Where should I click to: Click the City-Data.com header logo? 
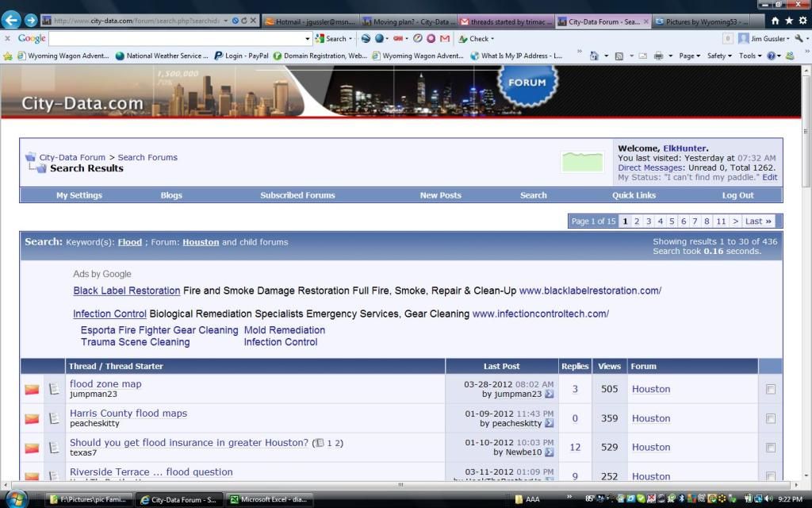point(82,103)
